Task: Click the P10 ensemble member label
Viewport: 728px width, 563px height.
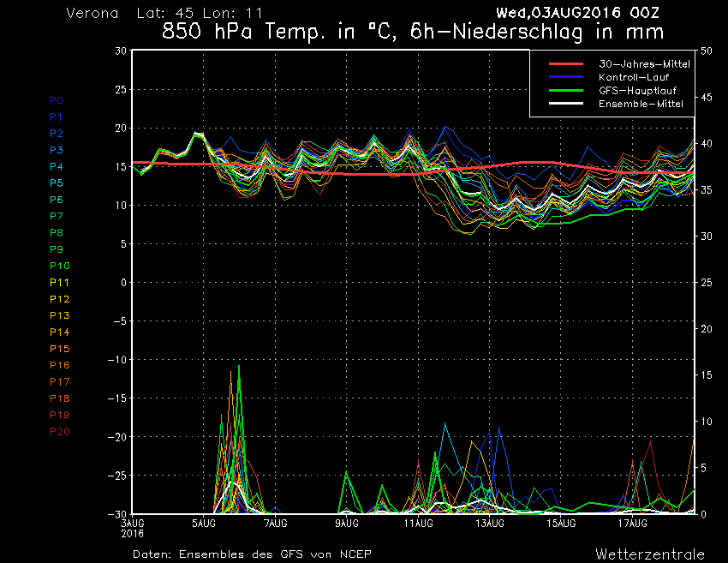Action: tap(60, 266)
